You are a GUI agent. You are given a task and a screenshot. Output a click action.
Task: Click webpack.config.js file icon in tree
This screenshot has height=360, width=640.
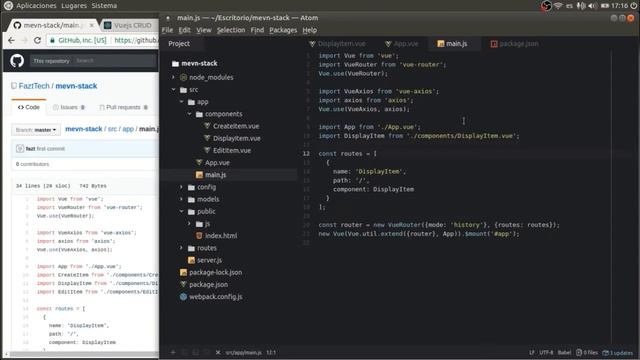point(183,297)
